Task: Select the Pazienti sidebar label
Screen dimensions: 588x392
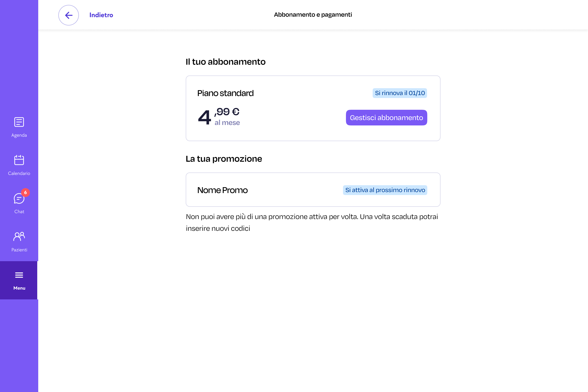Action: tap(19, 250)
